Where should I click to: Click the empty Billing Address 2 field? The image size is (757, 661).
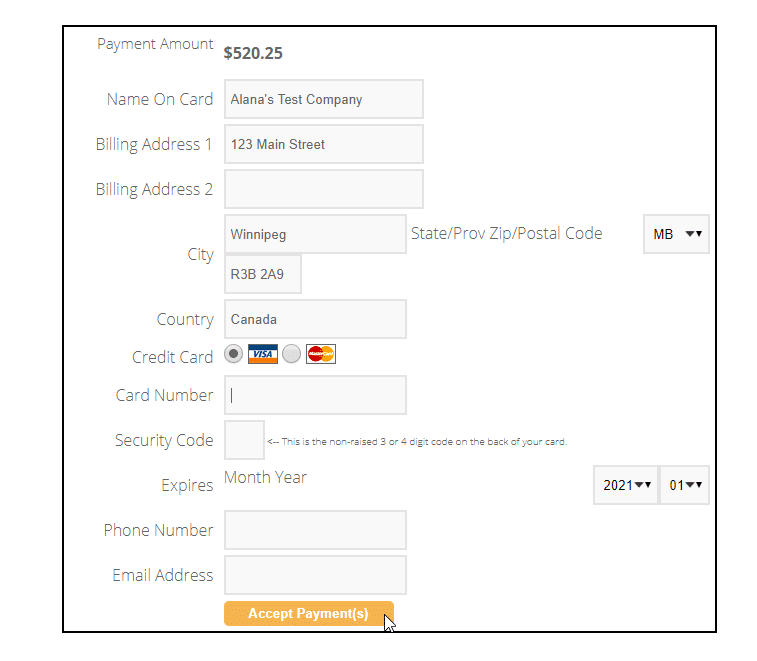click(324, 189)
